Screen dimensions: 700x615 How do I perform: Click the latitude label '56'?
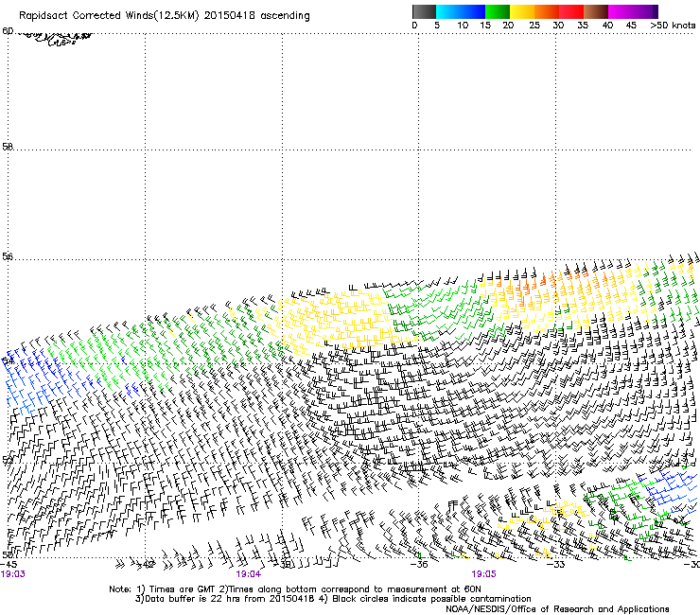point(8,256)
